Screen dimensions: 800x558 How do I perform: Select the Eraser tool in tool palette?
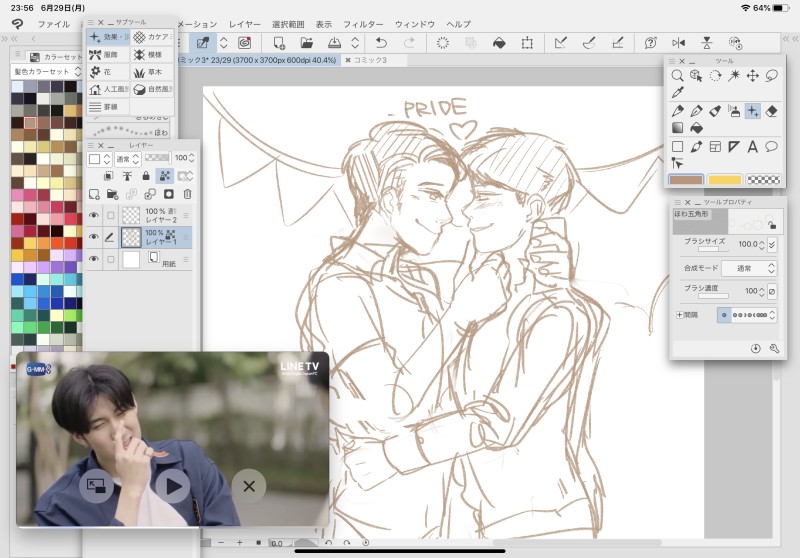tap(772, 110)
